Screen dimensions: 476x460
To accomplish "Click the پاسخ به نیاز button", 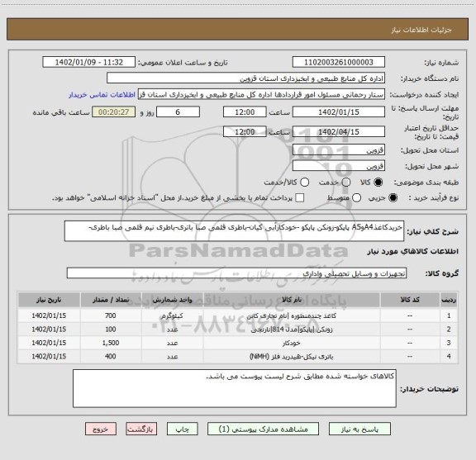I will click(359, 429).
